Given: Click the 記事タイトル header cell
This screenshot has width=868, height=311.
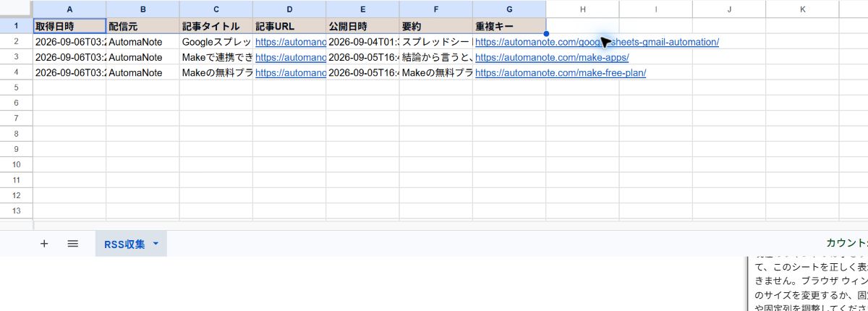Looking at the screenshot, I should pyautogui.click(x=216, y=25).
